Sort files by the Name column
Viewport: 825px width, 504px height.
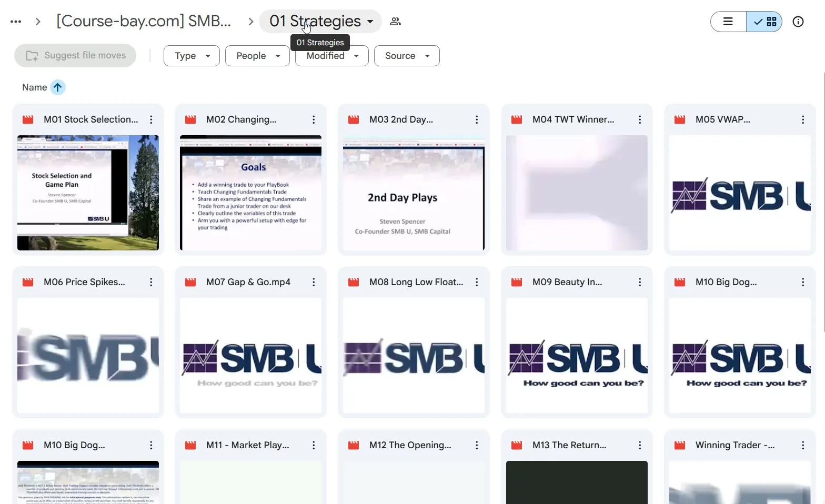[35, 87]
